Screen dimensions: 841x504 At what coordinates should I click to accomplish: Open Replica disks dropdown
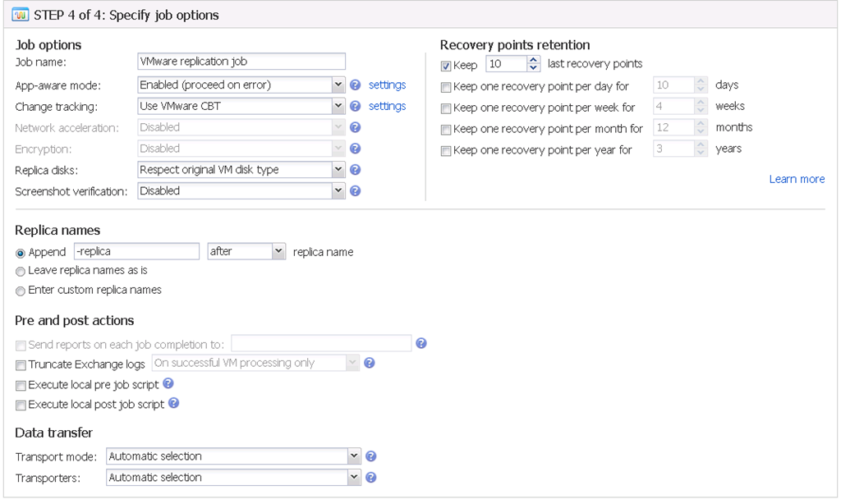pos(338,169)
